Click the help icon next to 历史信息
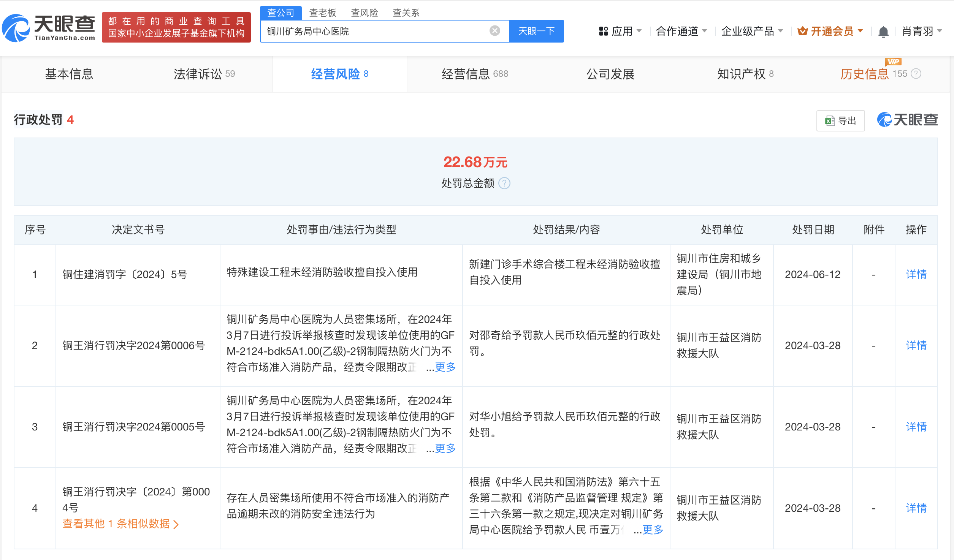 point(916,74)
